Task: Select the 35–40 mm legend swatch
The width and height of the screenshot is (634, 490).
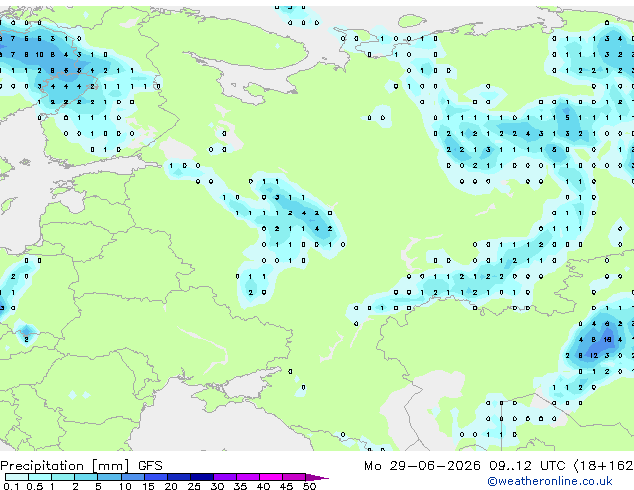Action: [248, 477]
